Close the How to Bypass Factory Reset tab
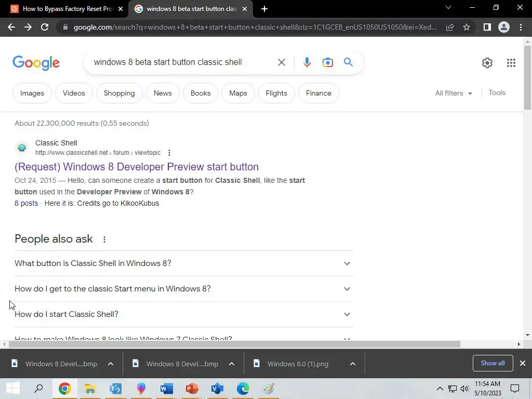532x399 pixels. pos(121,9)
